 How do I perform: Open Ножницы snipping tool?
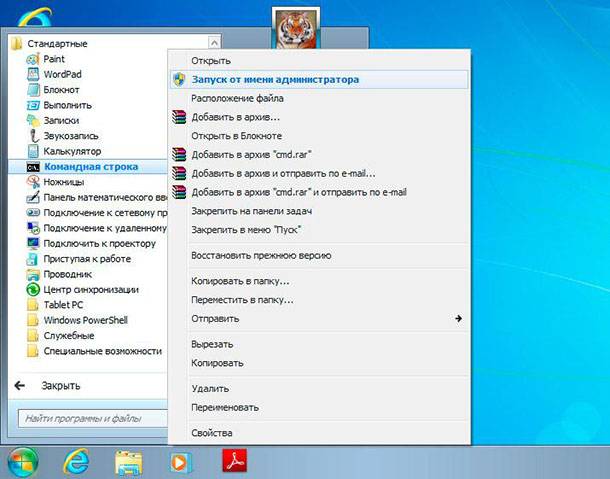(x=55, y=182)
